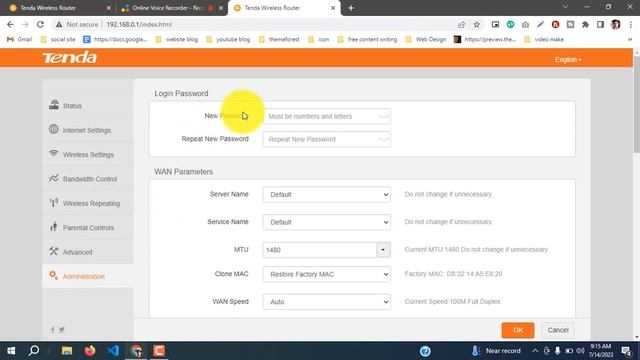This screenshot has width=640, height=360.
Task: Expand the MTU value dropdown arrow
Action: pyautogui.click(x=383, y=250)
